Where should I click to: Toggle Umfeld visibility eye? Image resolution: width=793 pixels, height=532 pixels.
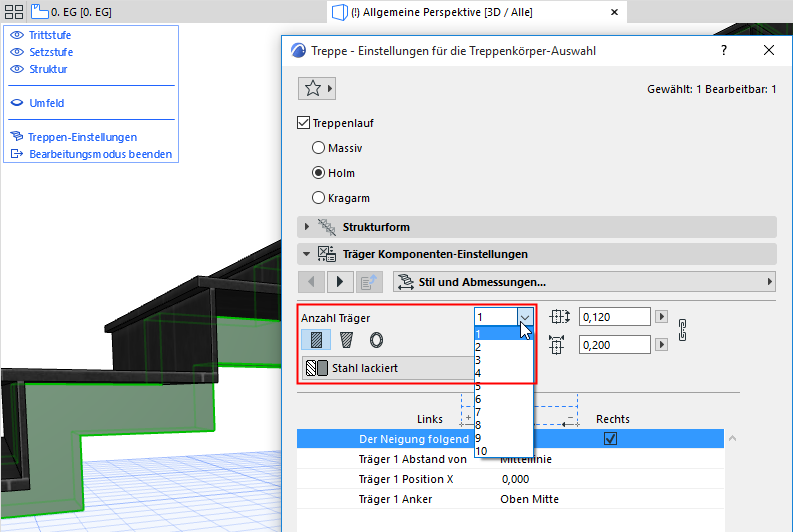coord(16,103)
